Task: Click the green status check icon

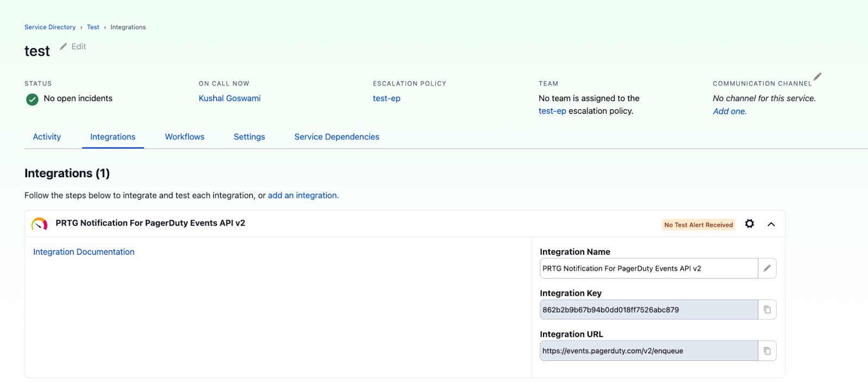Action: click(33, 99)
